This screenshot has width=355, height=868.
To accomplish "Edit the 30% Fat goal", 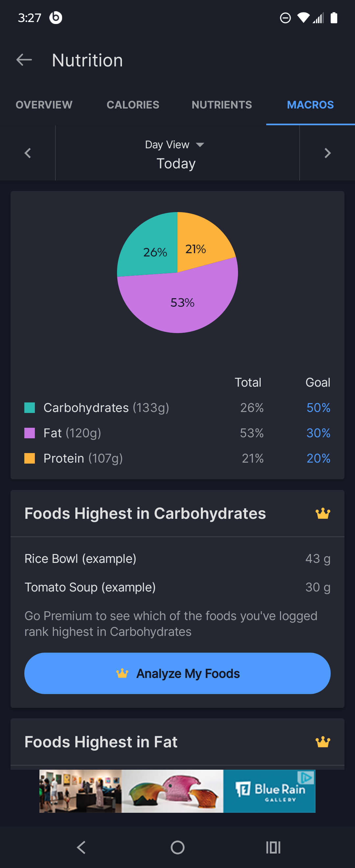I will (x=318, y=433).
